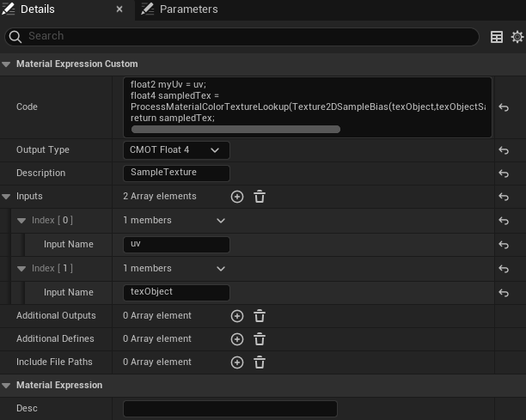Click the horizontal scrollbar in the Code box
This screenshot has width=526, height=420.
[235, 130]
